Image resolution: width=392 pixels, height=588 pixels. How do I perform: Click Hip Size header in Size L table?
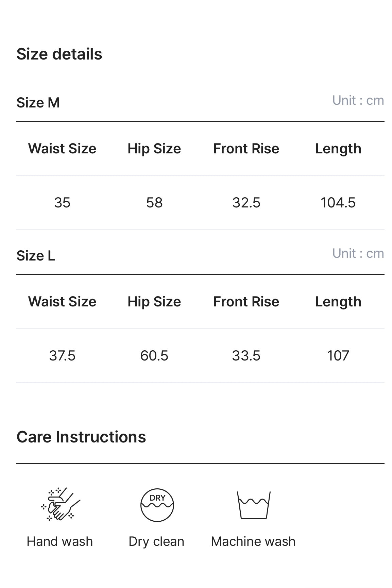(x=154, y=302)
